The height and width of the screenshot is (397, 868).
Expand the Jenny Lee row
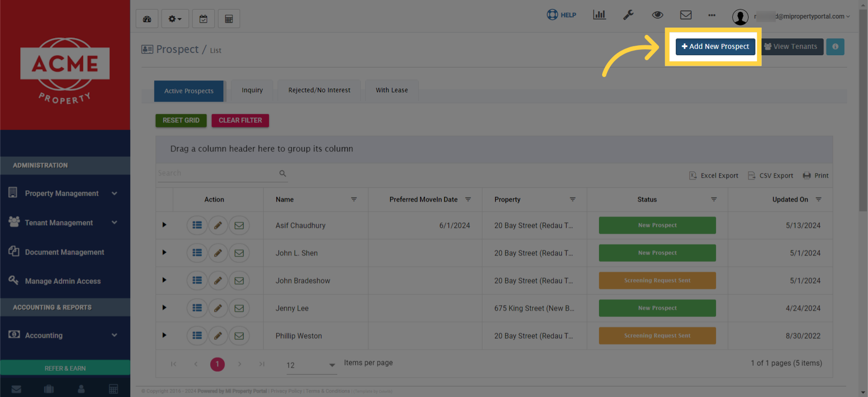coord(165,307)
